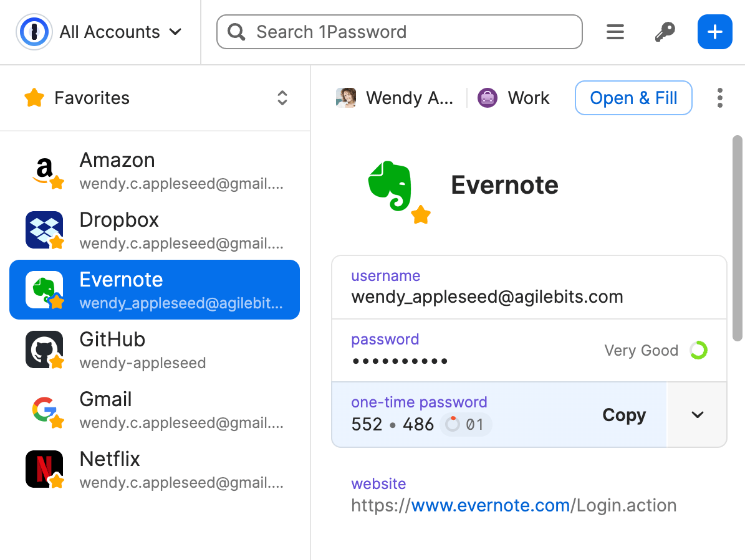Select the Evernote entry in list
The image size is (745, 560).
[x=155, y=290]
